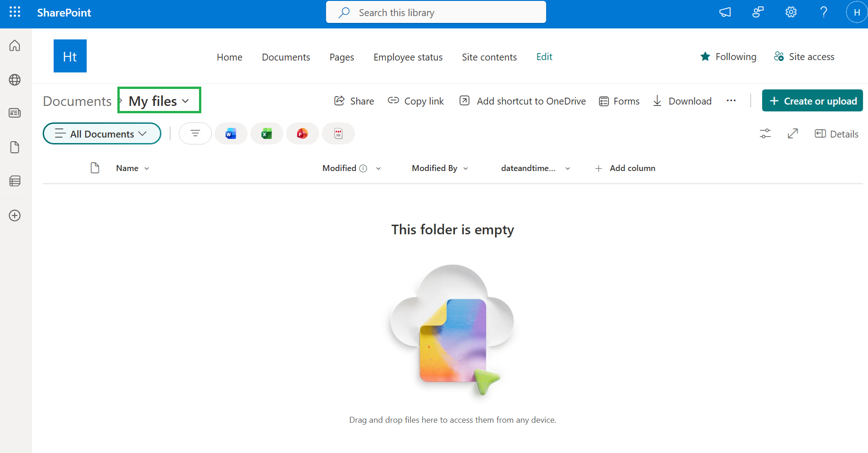This screenshot has width=868, height=453.
Task: Open My files page icon in app bar
Action: [15, 147]
